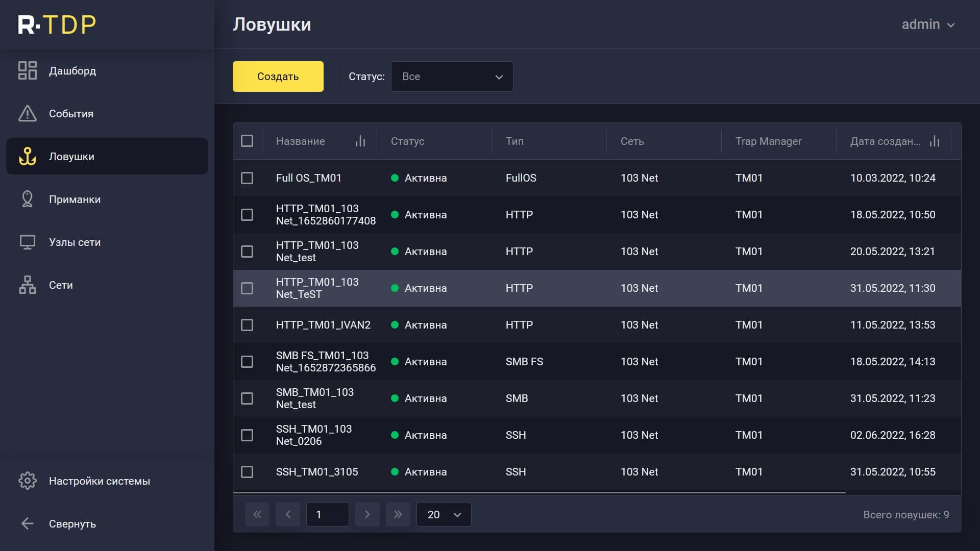Open the Сети menu item

tap(107, 285)
